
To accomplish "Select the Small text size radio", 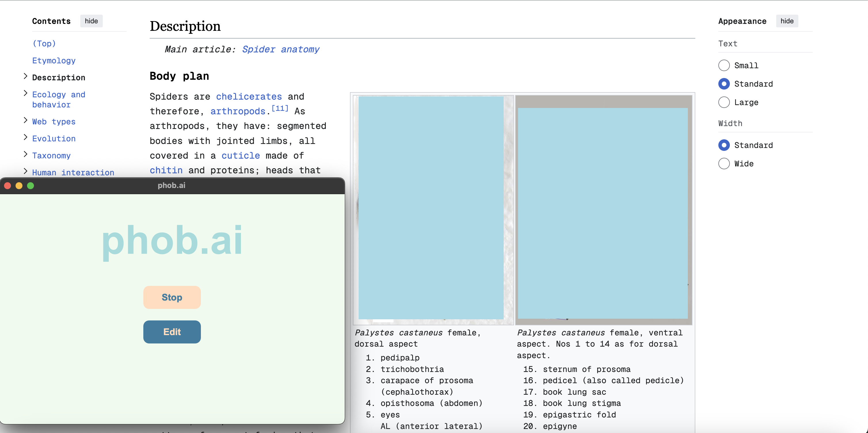I will click(x=724, y=65).
